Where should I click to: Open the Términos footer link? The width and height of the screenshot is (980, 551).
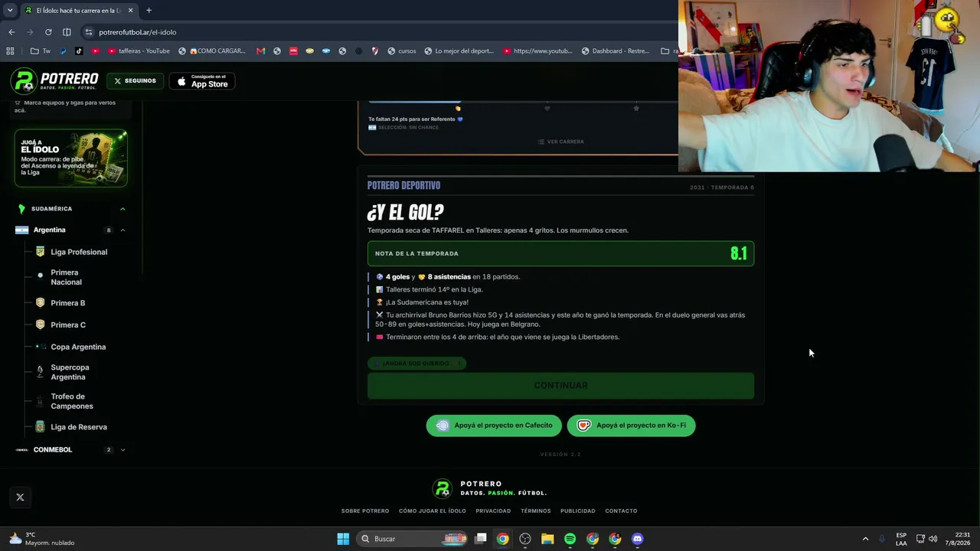(535, 511)
